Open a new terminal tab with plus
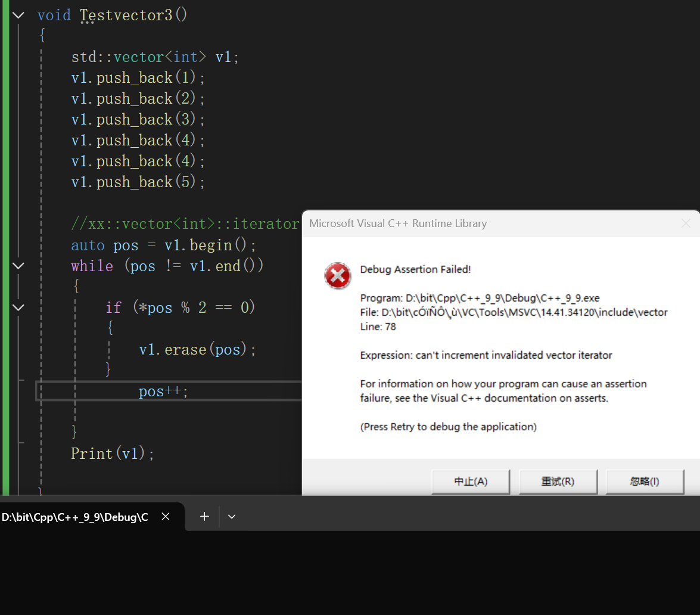This screenshot has height=615, width=700. (204, 517)
